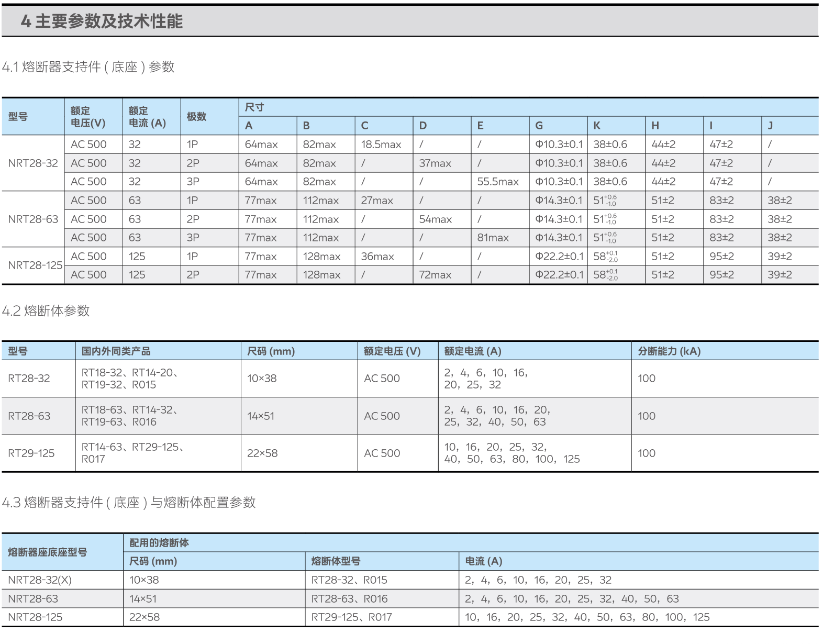Click the "4.3 熔断器支持件 ( 底座 ) 与熔断体配置参数" subheading
Screen dimensions: 823x644
pos(129,503)
